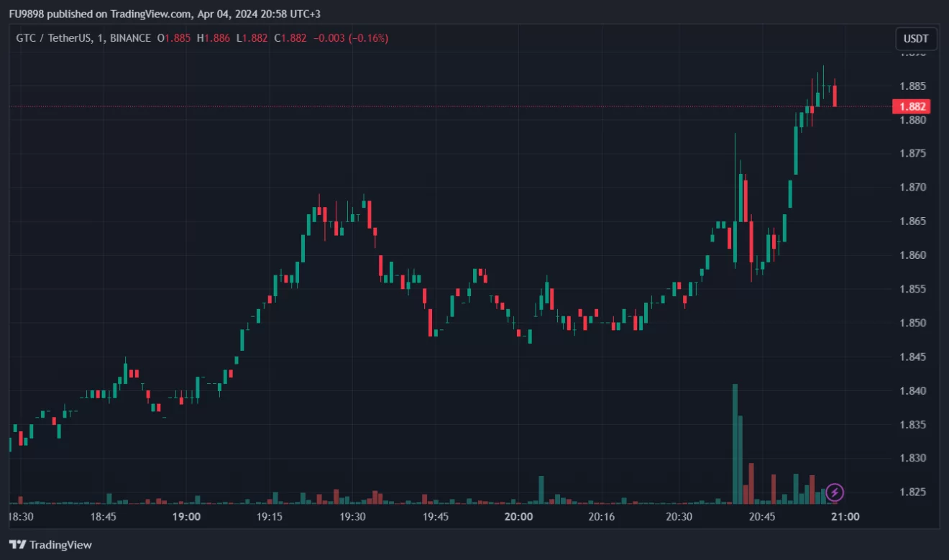Click the 1.825 price scale label
Screen dimensions: 949x560
(912, 492)
